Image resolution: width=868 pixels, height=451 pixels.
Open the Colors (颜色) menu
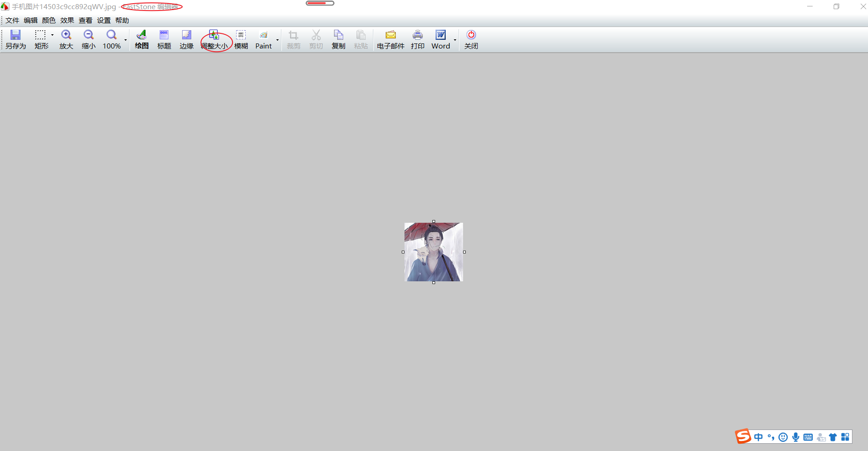click(49, 20)
